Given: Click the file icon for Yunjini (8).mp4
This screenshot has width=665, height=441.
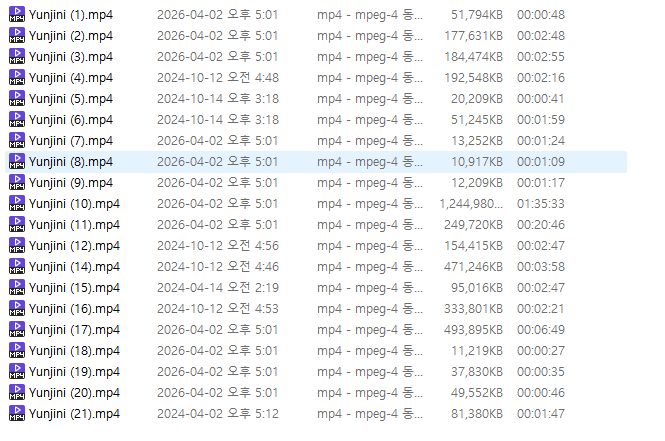Looking at the screenshot, I should click(x=17, y=161).
